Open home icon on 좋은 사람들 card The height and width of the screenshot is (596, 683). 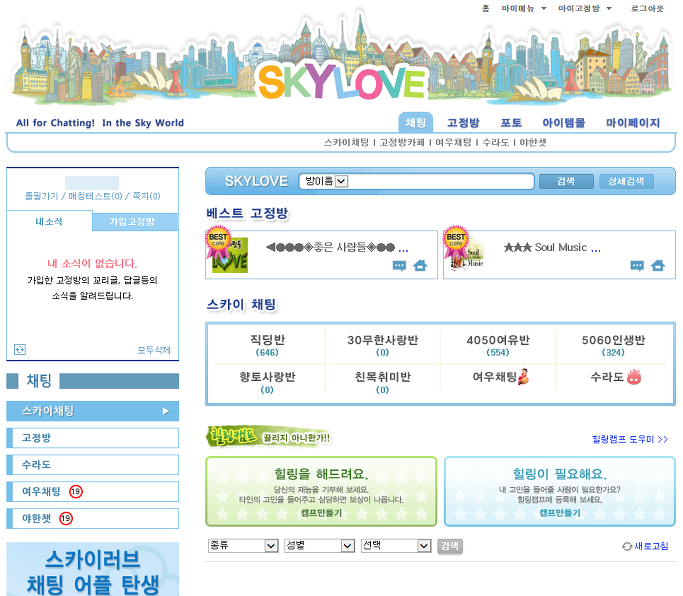[420, 265]
